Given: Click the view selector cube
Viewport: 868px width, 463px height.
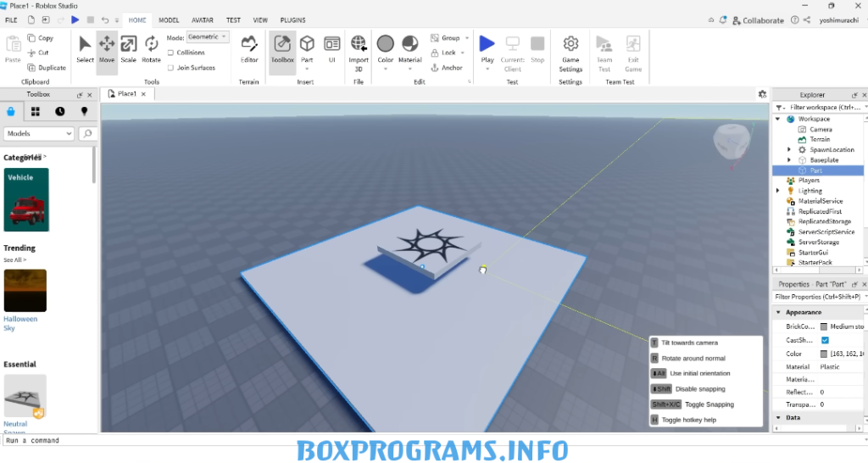Looking at the screenshot, I should (x=732, y=142).
